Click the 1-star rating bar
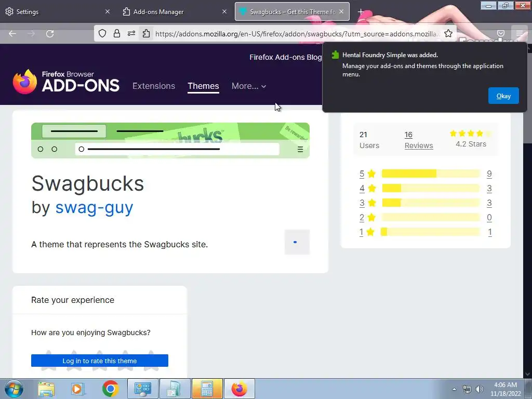The height and width of the screenshot is (399, 532). tap(431, 232)
